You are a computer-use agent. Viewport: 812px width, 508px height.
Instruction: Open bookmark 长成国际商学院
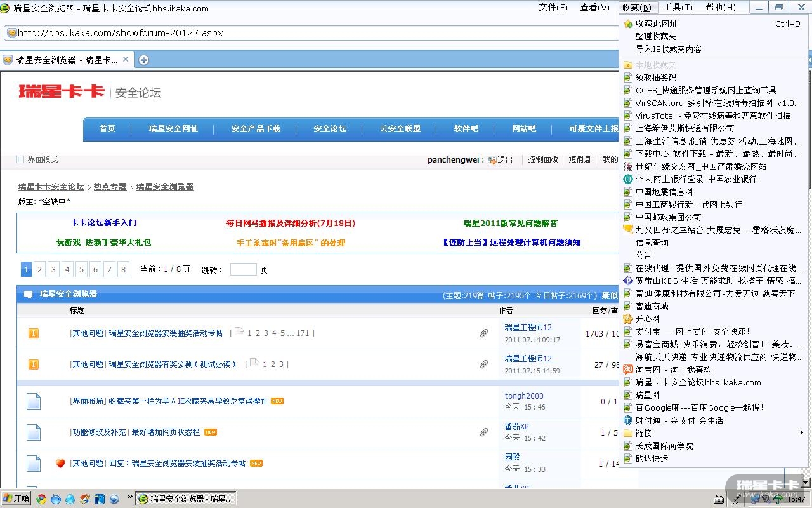(714, 446)
